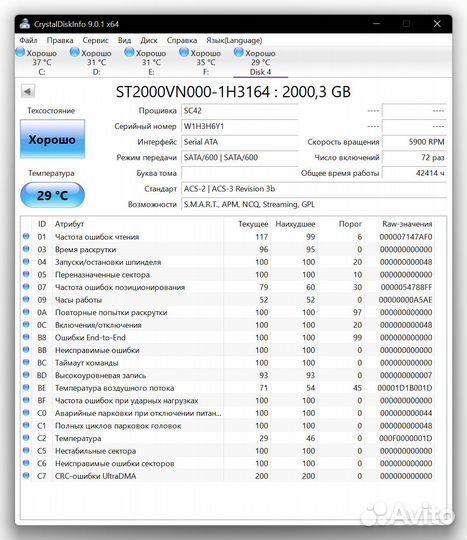Select Disk 4 at 29 °C
The height and width of the screenshot is (540, 467).
(x=260, y=62)
